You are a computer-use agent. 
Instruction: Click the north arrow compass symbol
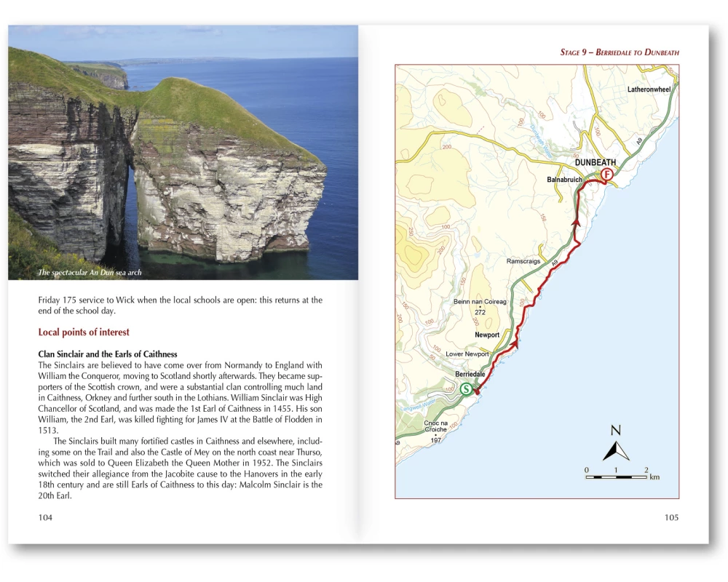[615, 445]
